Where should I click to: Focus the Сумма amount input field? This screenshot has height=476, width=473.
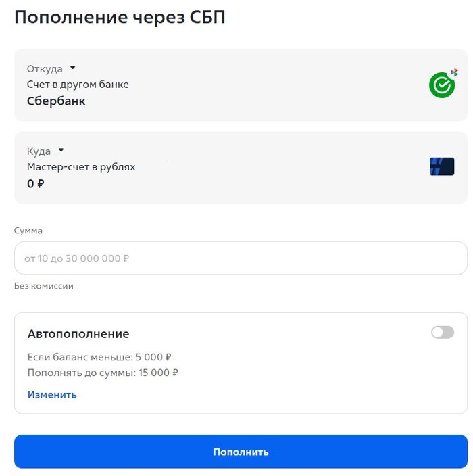pyautogui.click(x=241, y=258)
